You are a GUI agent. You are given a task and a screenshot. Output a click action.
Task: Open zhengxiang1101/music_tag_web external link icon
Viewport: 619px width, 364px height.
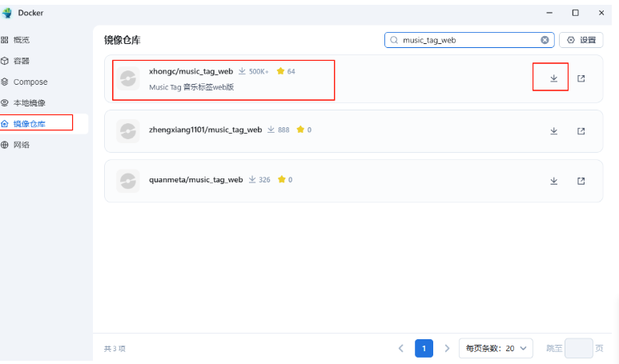coord(581,131)
